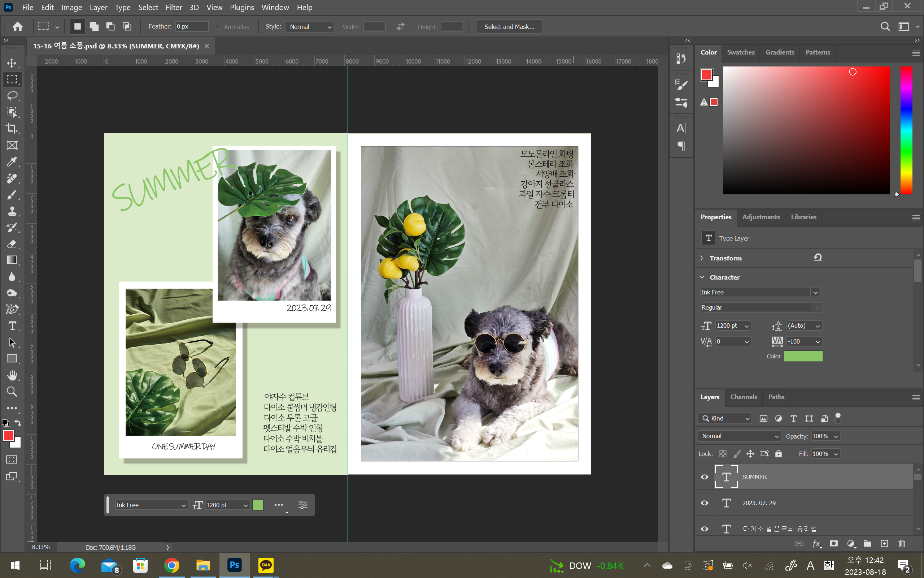
Task: Select the Move tool
Action: pyautogui.click(x=12, y=63)
